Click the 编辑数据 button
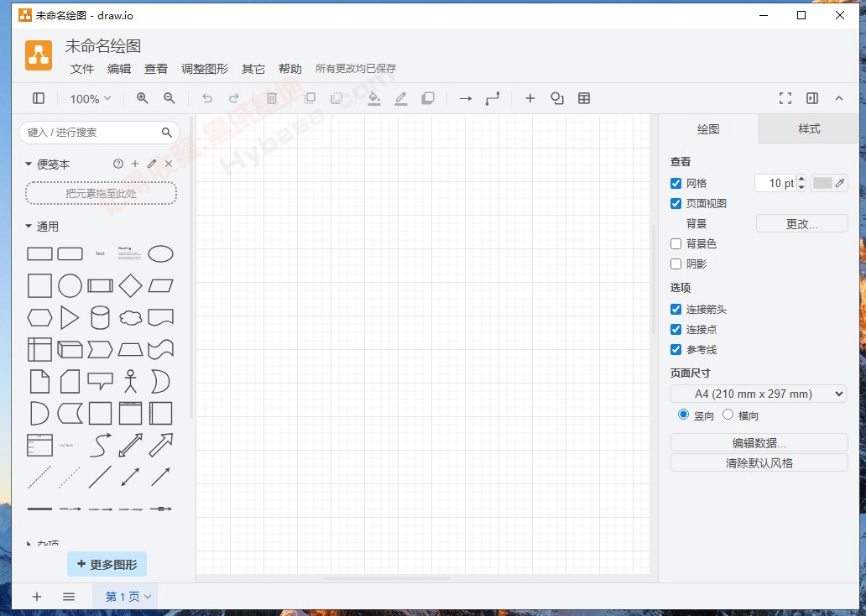This screenshot has height=616, width=866. pos(759,443)
